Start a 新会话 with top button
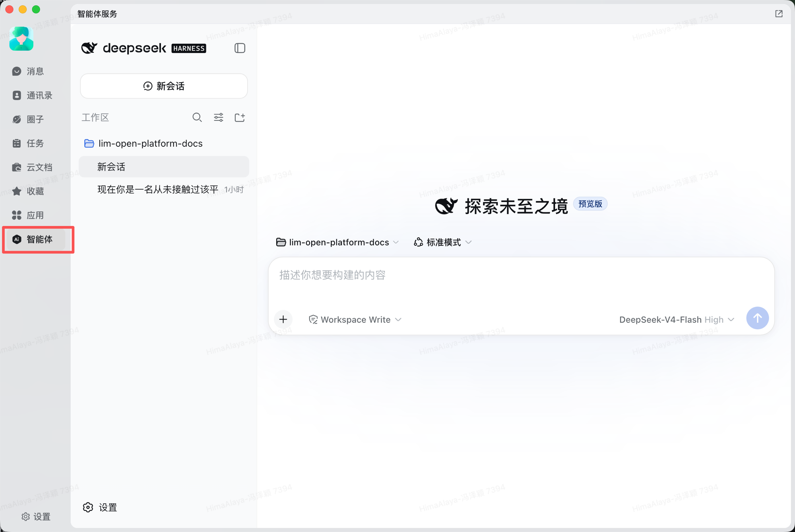The height and width of the screenshot is (532, 795). coord(164,86)
